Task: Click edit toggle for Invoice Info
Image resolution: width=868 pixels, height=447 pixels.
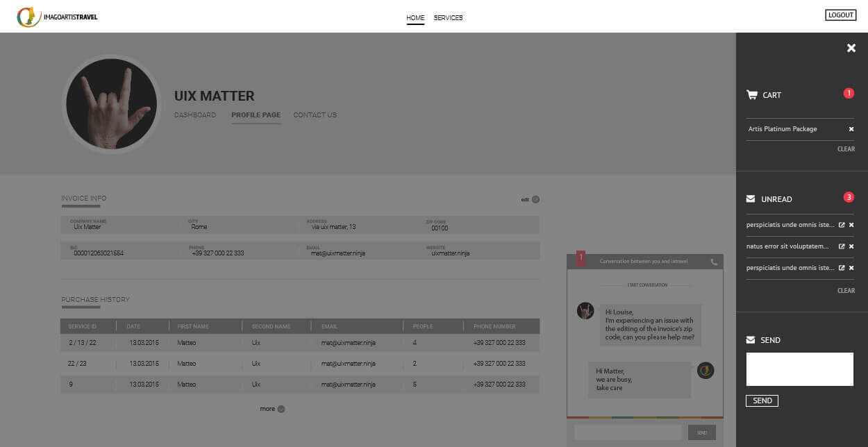Action: click(x=531, y=200)
